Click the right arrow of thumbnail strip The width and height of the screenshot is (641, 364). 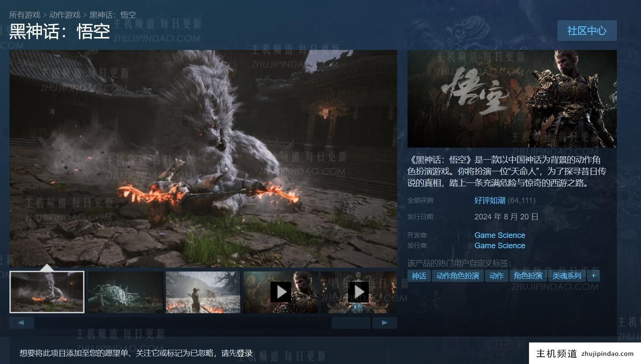(x=385, y=323)
